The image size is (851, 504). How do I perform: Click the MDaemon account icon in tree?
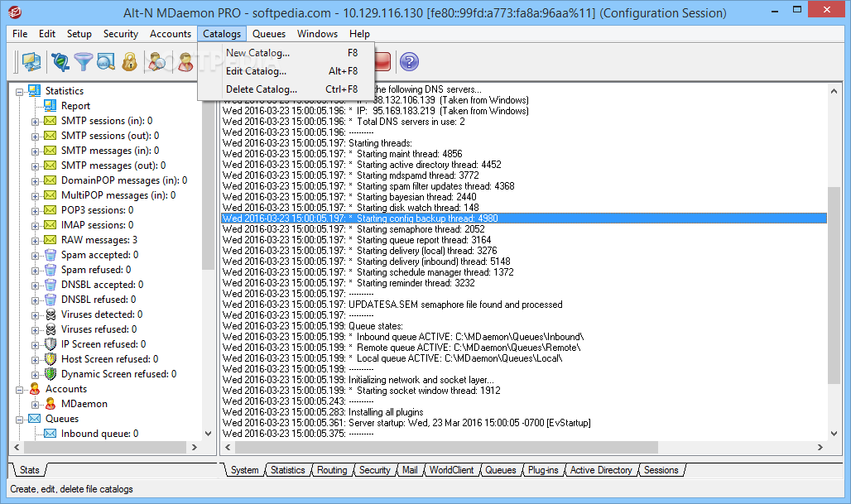coord(50,403)
